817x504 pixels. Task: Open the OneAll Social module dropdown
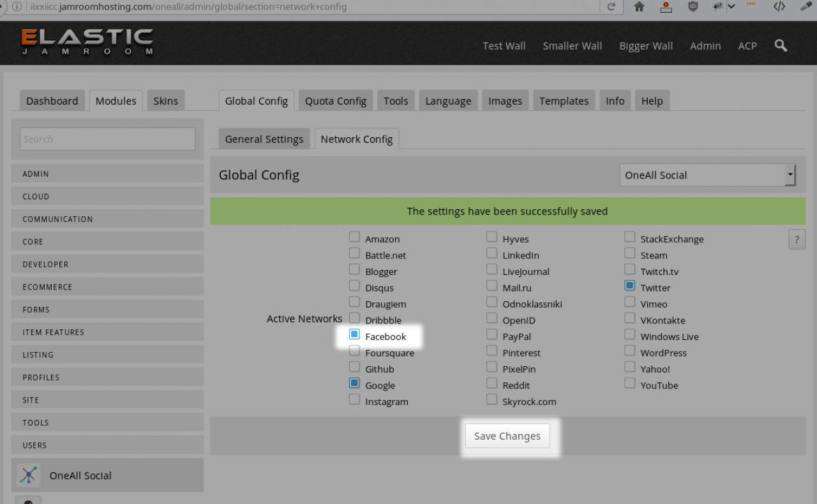click(707, 175)
